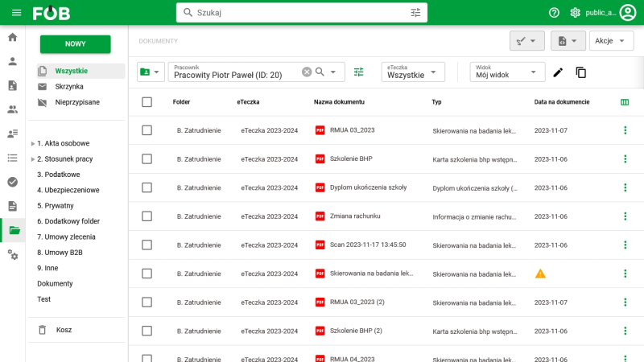The image size is (644, 362).
Task: Click the copy view icon
Action: click(x=581, y=72)
